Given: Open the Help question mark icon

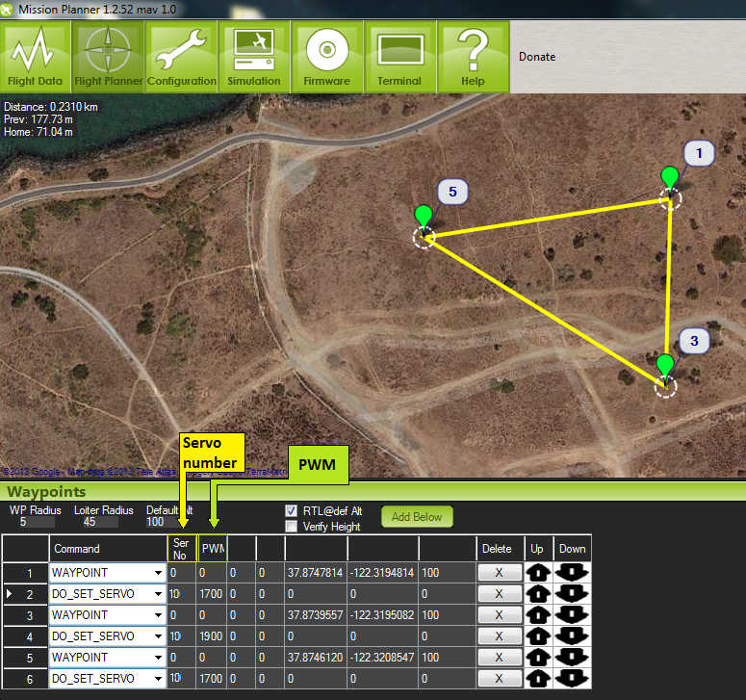Looking at the screenshot, I should click(473, 57).
